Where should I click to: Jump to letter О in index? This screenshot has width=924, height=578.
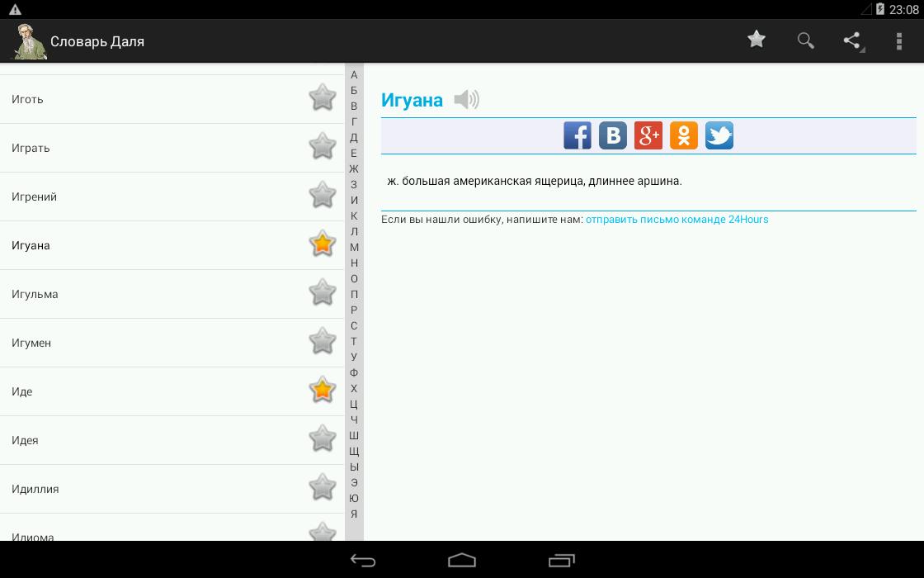pyautogui.click(x=354, y=278)
